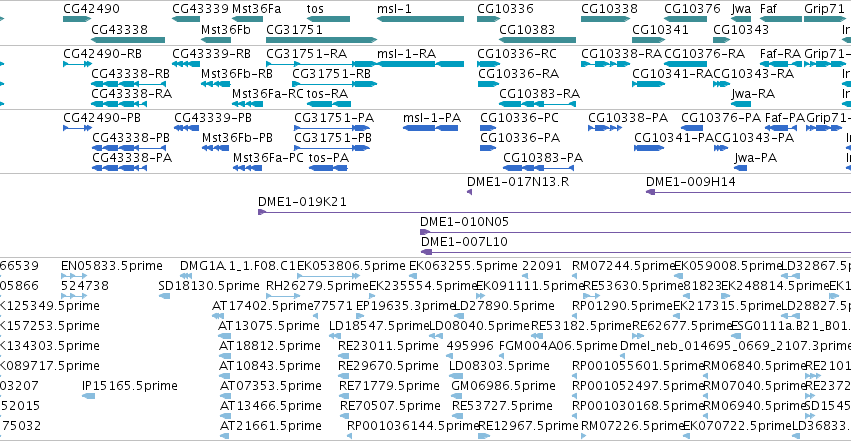Open the CG10341 gene label
The height and width of the screenshot is (441, 851).
[660, 29]
